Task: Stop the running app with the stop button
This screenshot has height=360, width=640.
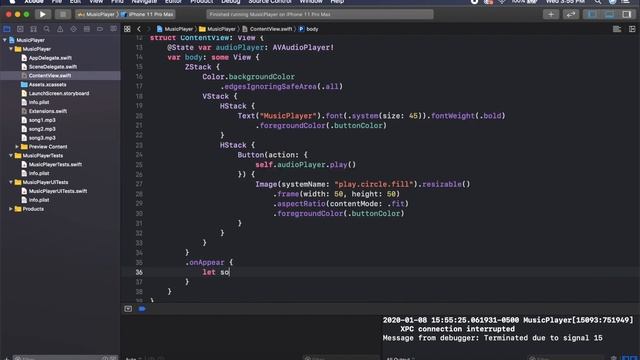Action: point(63,14)
